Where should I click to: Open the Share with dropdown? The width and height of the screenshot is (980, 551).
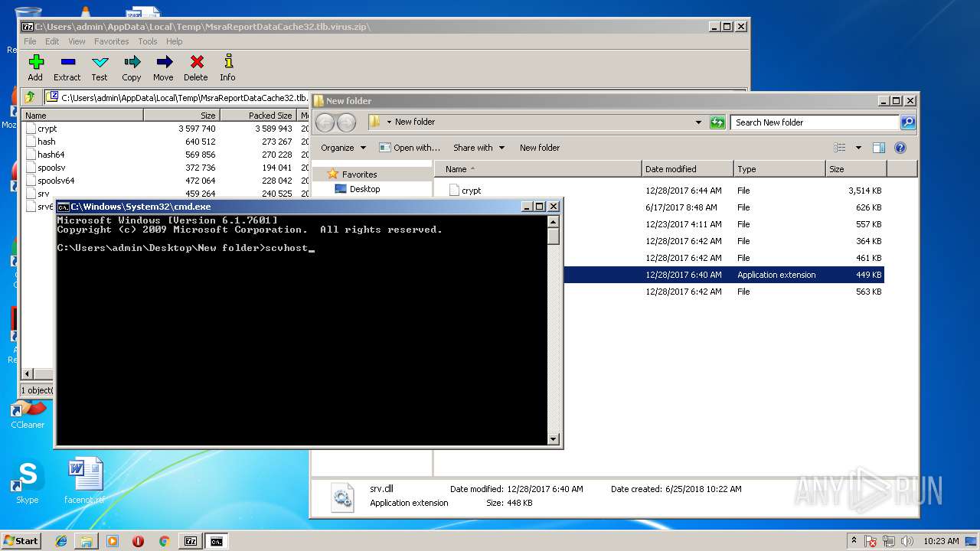point(479,148)
